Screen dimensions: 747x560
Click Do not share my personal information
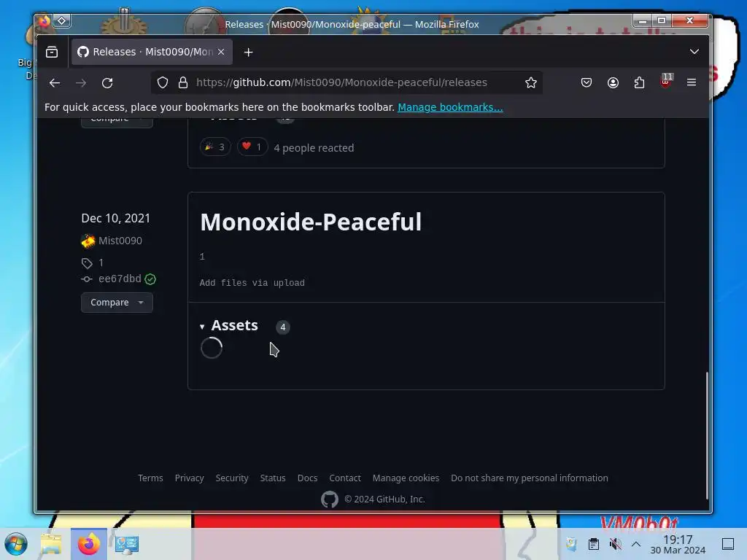click(x=530, y=478)
